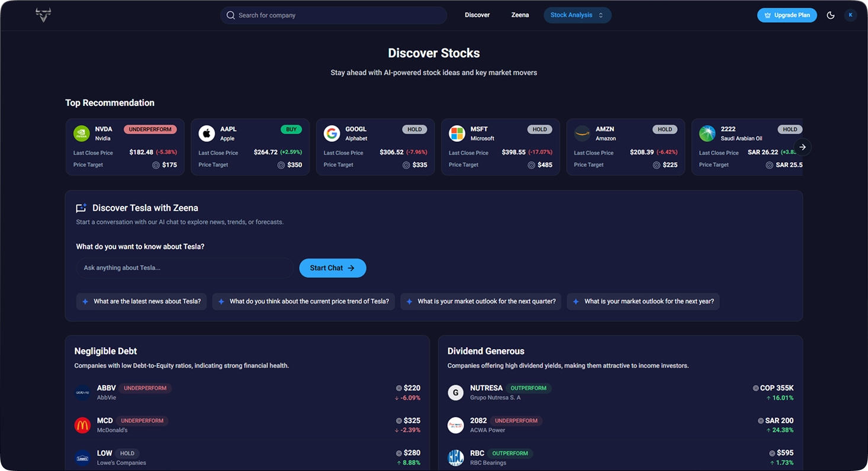The image size is (868, 471).
Task: Open the user profile avatar K
Action: tap(851, 15)
